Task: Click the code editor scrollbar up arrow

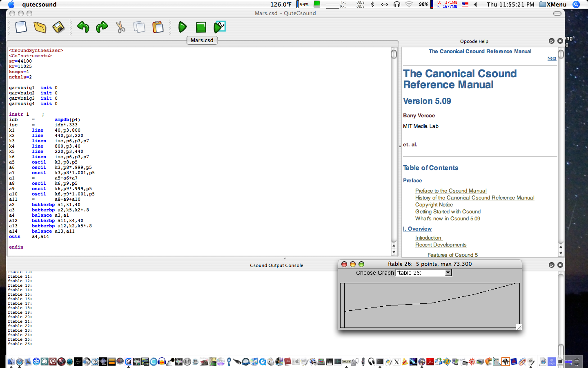Action: [x=394, y=246]
